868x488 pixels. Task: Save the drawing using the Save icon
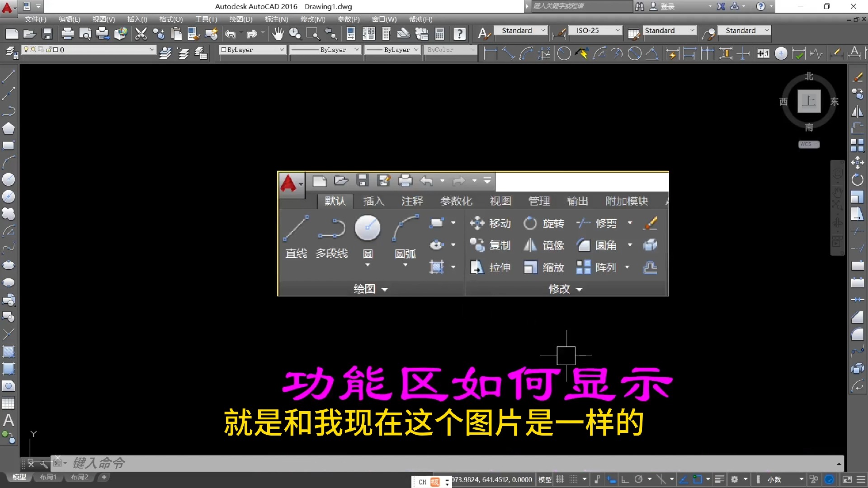(x=47, y=33)
